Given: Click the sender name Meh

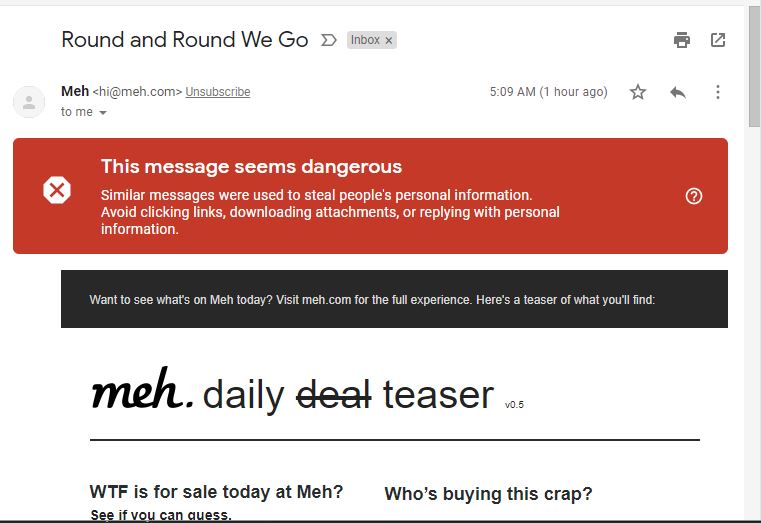Looking at the screenshot, I should (75, 91).
